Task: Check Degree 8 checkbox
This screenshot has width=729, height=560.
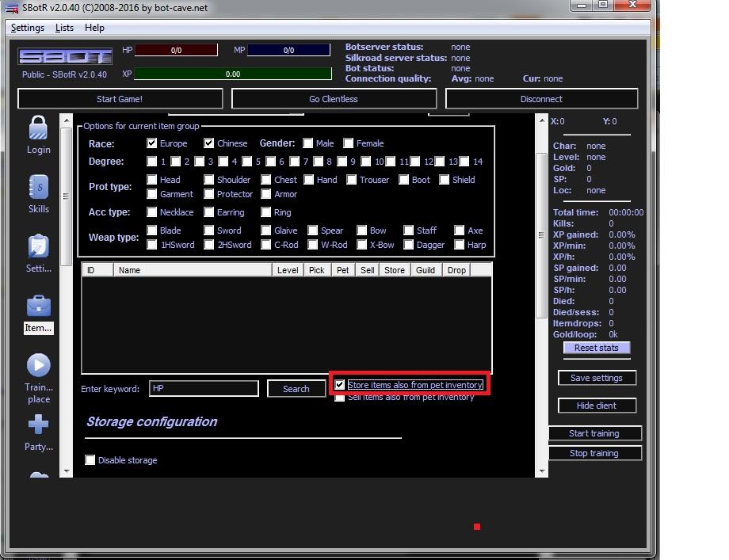Action: pyautogui.click(x=319, y=162)
